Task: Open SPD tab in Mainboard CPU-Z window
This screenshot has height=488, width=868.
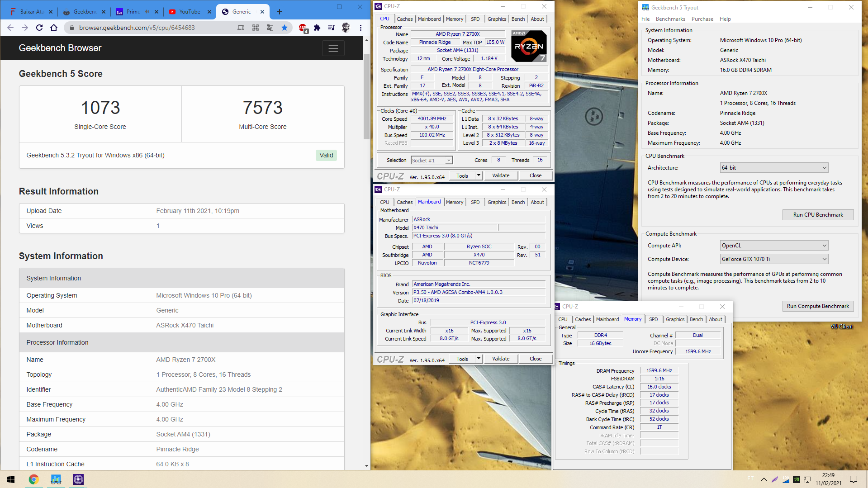Action: [475, 202]
